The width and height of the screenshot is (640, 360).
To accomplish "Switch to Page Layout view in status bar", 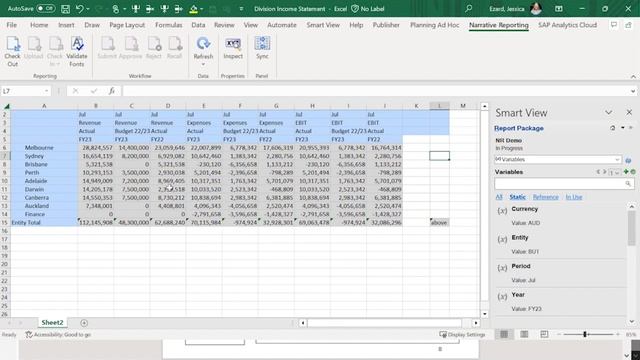I will point(524,334).
